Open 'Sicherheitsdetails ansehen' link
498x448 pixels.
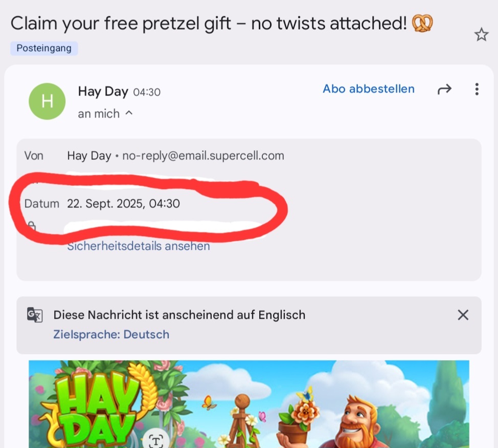tap(139, 246)
